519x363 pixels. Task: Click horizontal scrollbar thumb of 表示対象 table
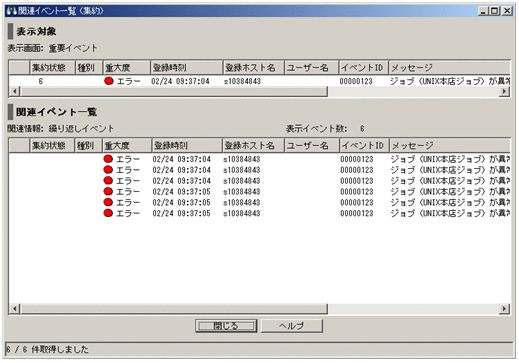pos(174,91)
